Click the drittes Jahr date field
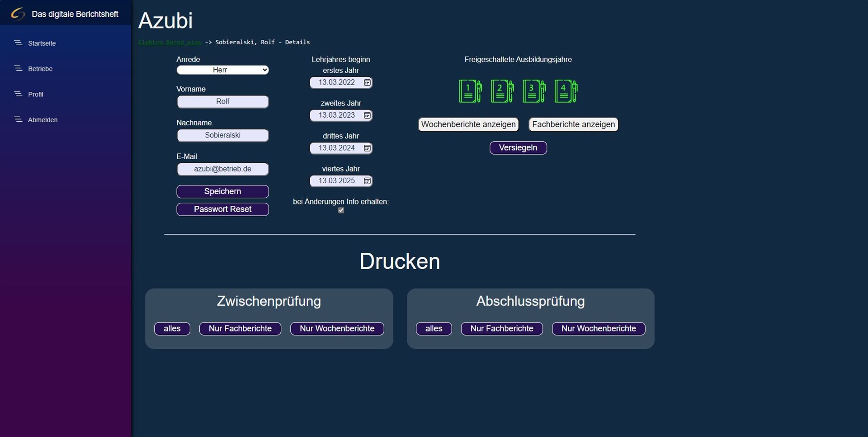This screenshot has height=437, width=868. 341,148
